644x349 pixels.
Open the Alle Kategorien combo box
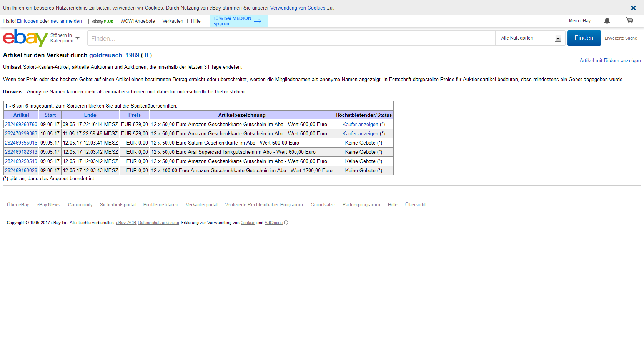point(531,38)
